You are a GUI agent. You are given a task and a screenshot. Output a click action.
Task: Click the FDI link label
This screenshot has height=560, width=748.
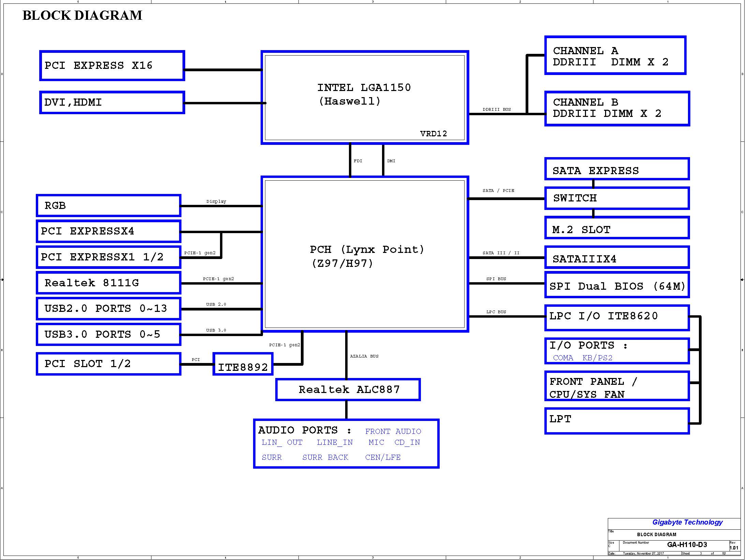tap(358, 161)
